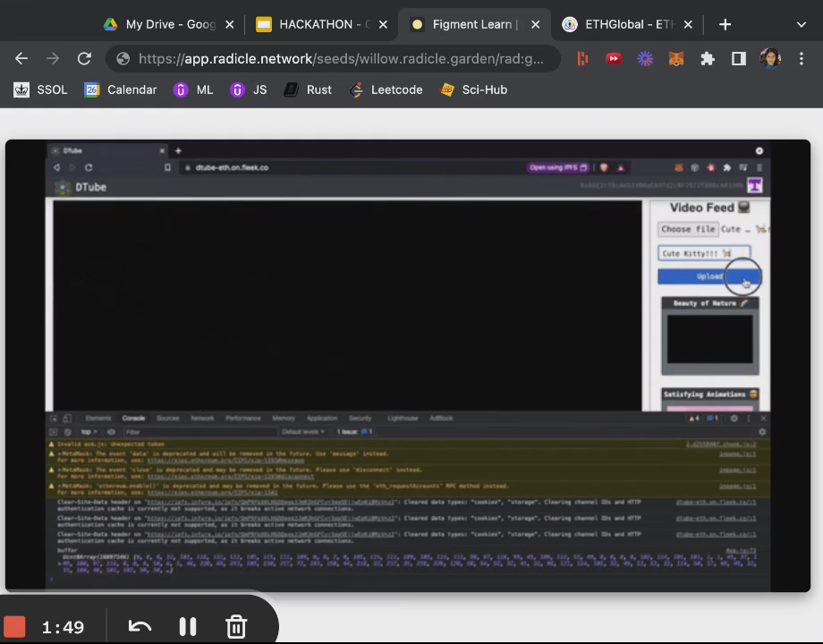Image resolution: width=823 pixels, height=644 pixels.
Task: Click the blue Upload button
Action: [x=708, y=276]
